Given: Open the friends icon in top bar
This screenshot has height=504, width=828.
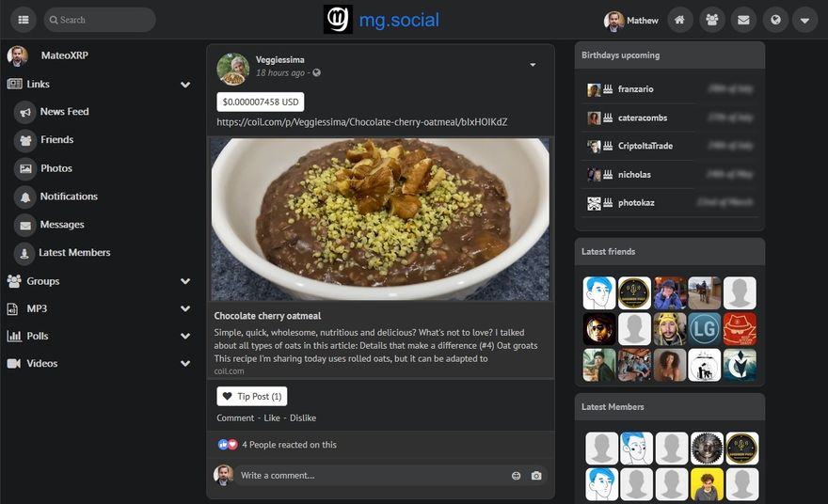Looking at the screenshot, I should pyautogui.click(x=712, y=20).
